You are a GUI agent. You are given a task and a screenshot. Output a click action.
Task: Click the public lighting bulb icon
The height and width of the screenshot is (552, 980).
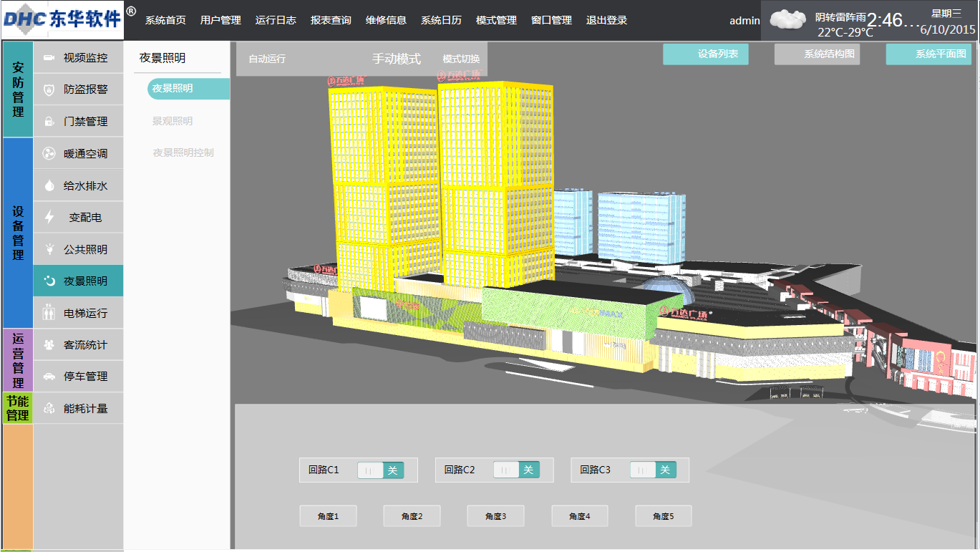point(49,249)
